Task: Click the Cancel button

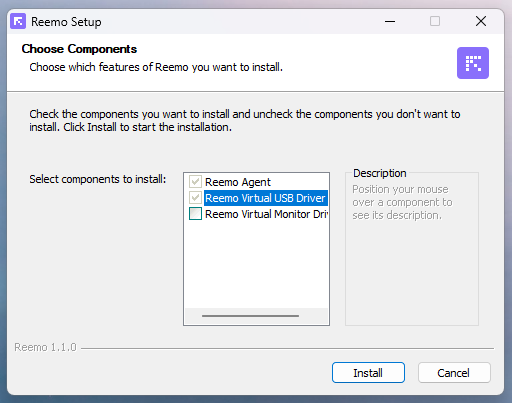Action: pos(454,373)
